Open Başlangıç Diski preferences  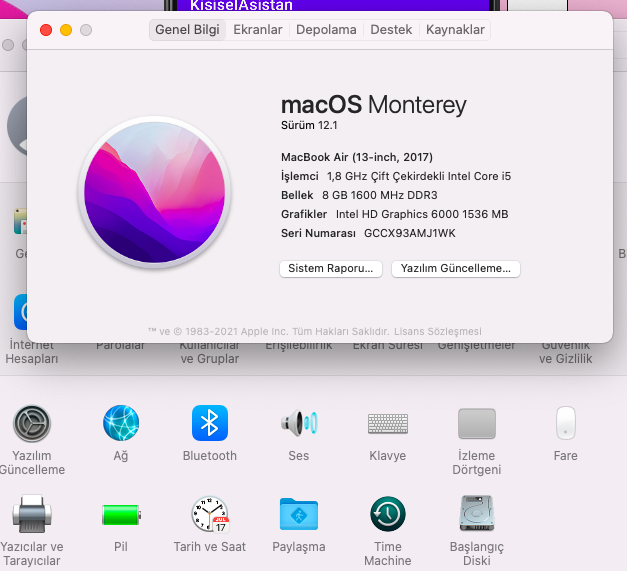pos(477,513)
